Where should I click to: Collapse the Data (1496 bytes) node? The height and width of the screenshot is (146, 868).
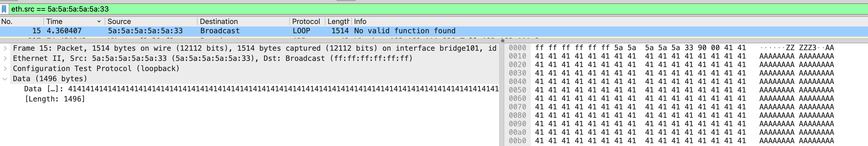pos(5,79)
